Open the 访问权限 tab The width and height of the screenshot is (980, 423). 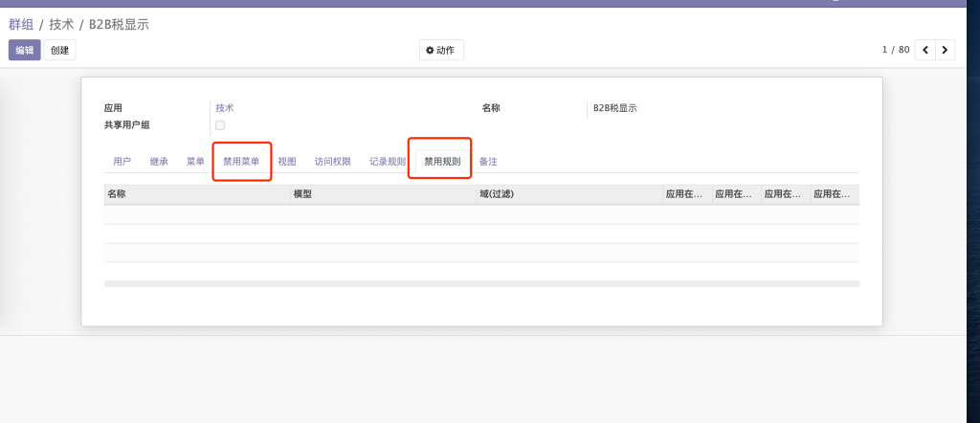(333, 162)
